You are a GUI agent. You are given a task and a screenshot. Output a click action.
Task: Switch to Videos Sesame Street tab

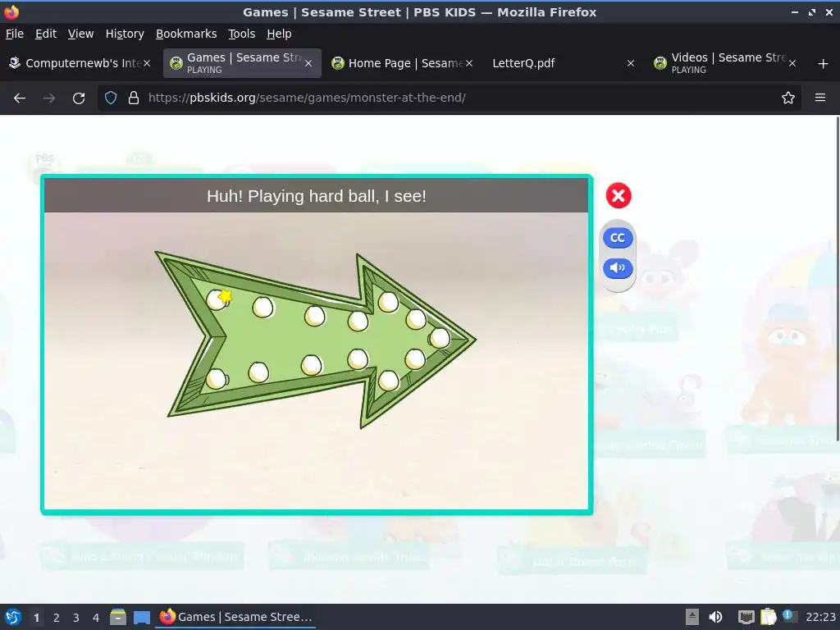[x=724, y=63]
